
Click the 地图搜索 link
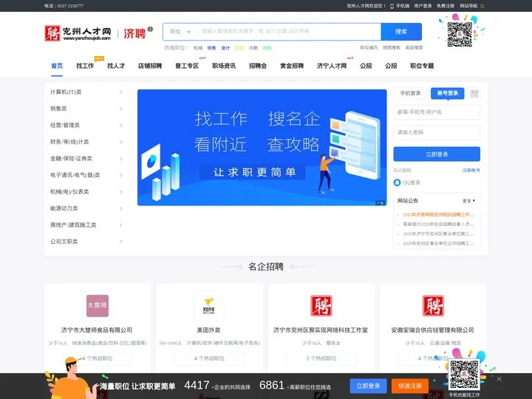[392, 48]
